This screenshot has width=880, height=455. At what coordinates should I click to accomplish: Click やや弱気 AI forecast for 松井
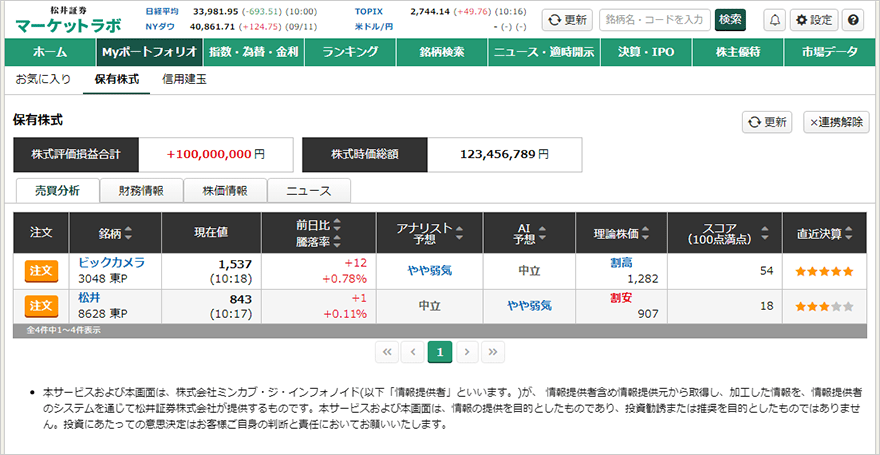(x=529, y=306)
